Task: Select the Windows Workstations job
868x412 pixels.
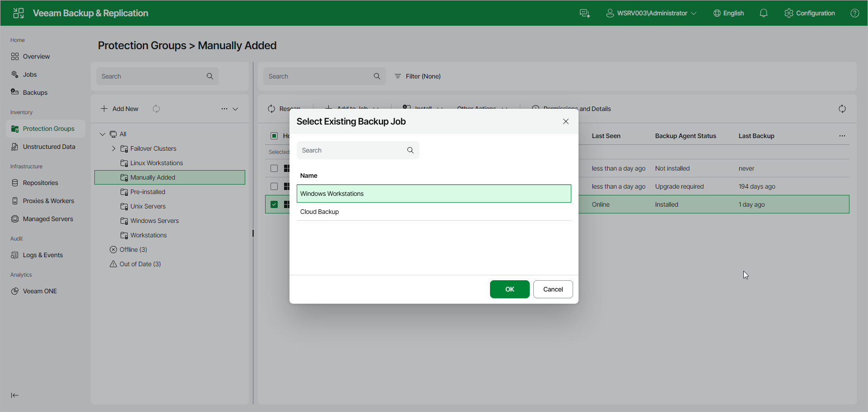Action: pos(434,194)
